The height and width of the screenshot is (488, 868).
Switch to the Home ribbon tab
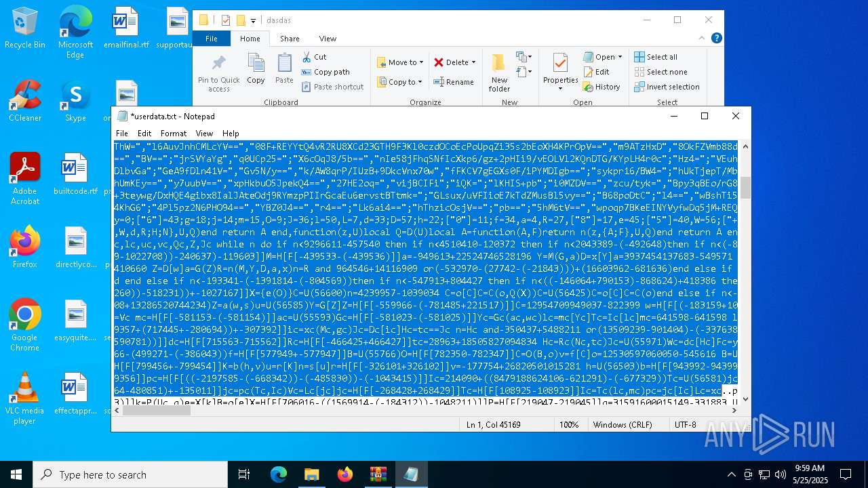(250, 39)
